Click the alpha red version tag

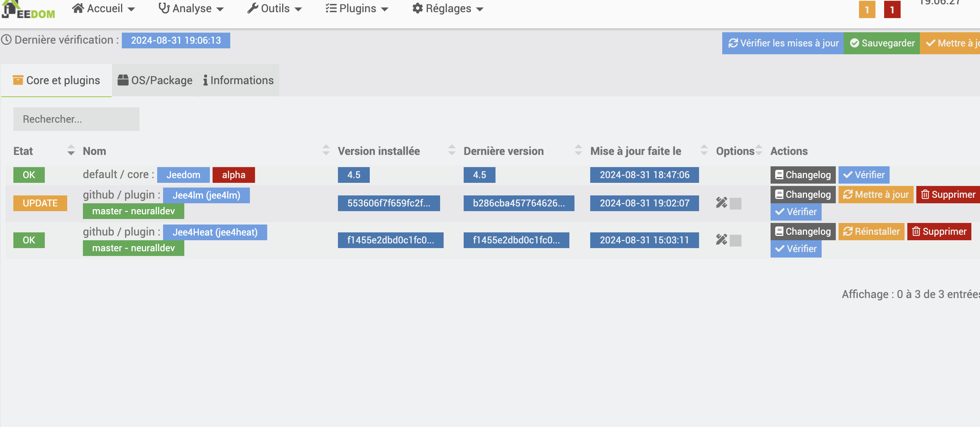(233, 175)
